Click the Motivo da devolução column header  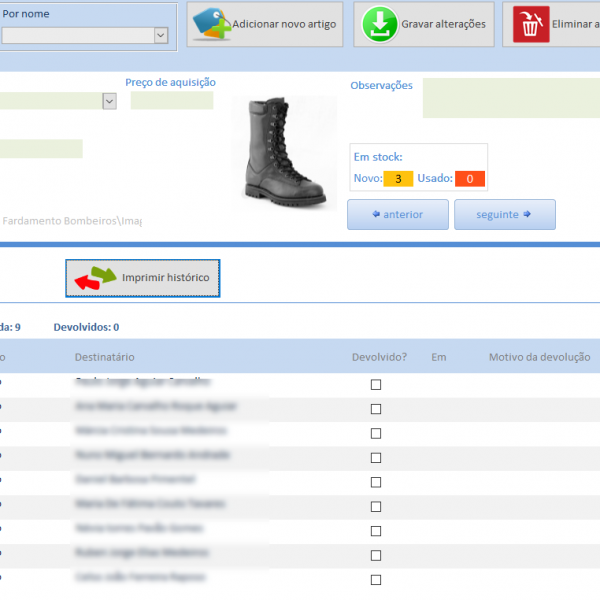[539, 357]
